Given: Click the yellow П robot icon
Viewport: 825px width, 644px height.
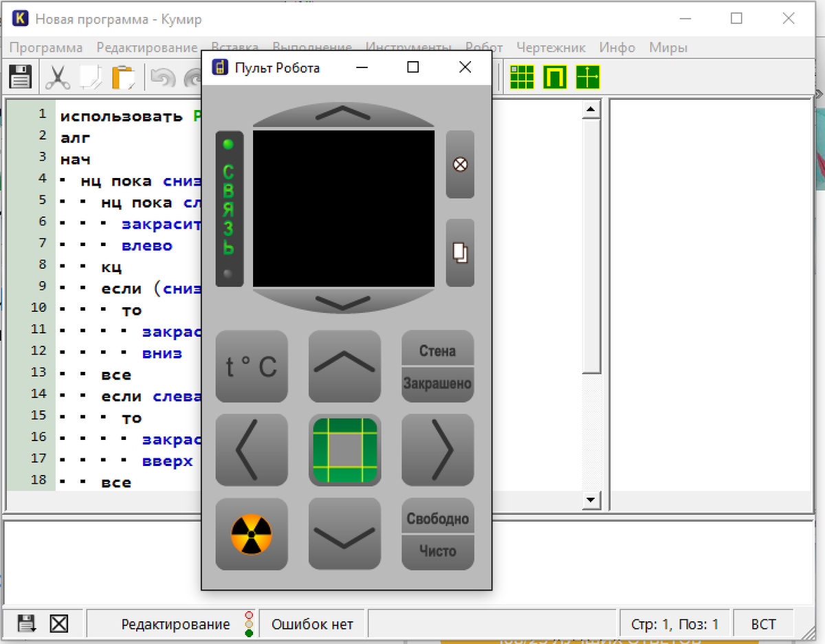Looking at the screenshot, I should [555, 77].
